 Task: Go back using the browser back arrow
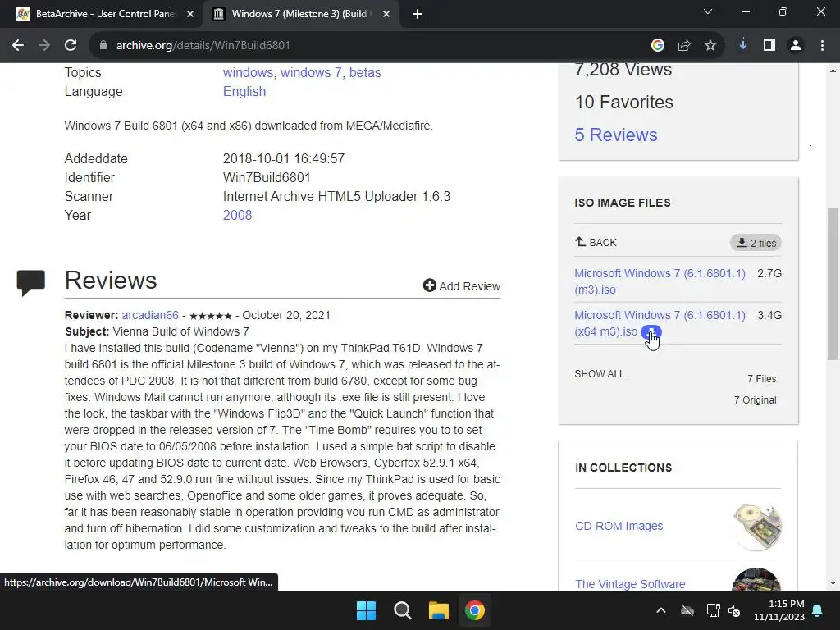tap(18, 46)
